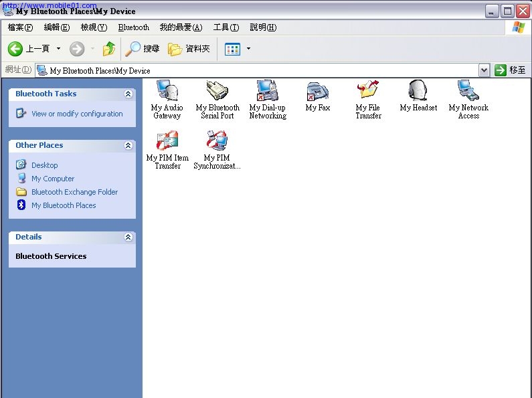Collapse the Other Places panel
Screen dimensions: 532x398
[x=128, y=145]
